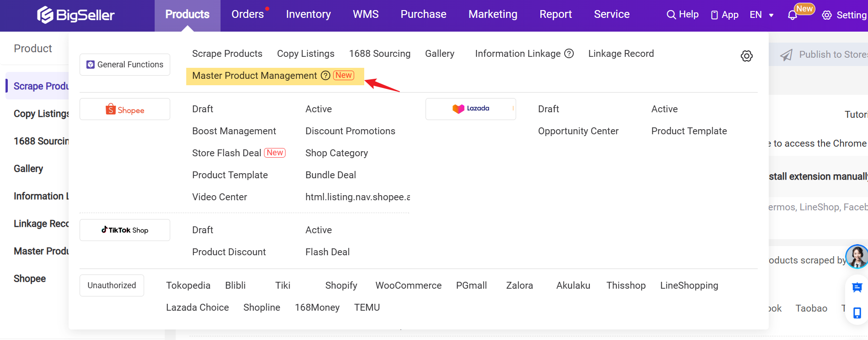The height and width of the screenshot is (340, 868).
Task: Select PGmall marketplace
Action: (x=472, y=285)
